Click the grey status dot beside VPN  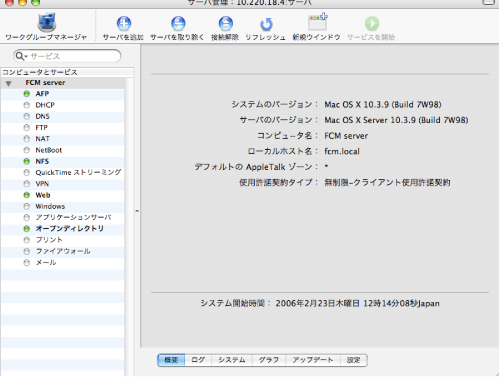pos(27,184)
